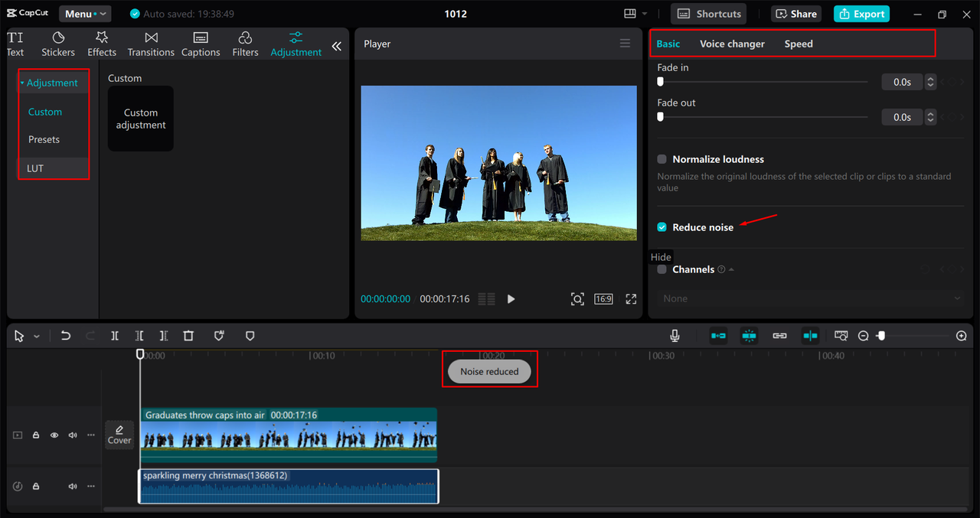Image resolution: width=980 pixels, height=518 pixels.
Task: Open the player hamburger menu
Action: click(625, 44)
